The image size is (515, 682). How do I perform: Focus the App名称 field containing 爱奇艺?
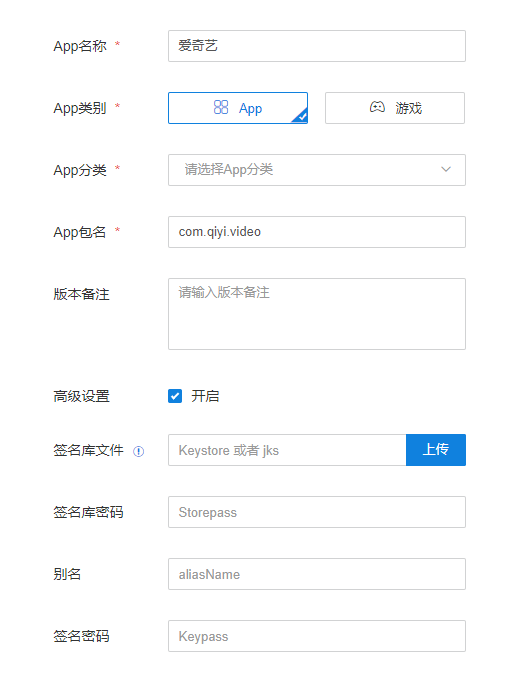[x=317, y=46]
